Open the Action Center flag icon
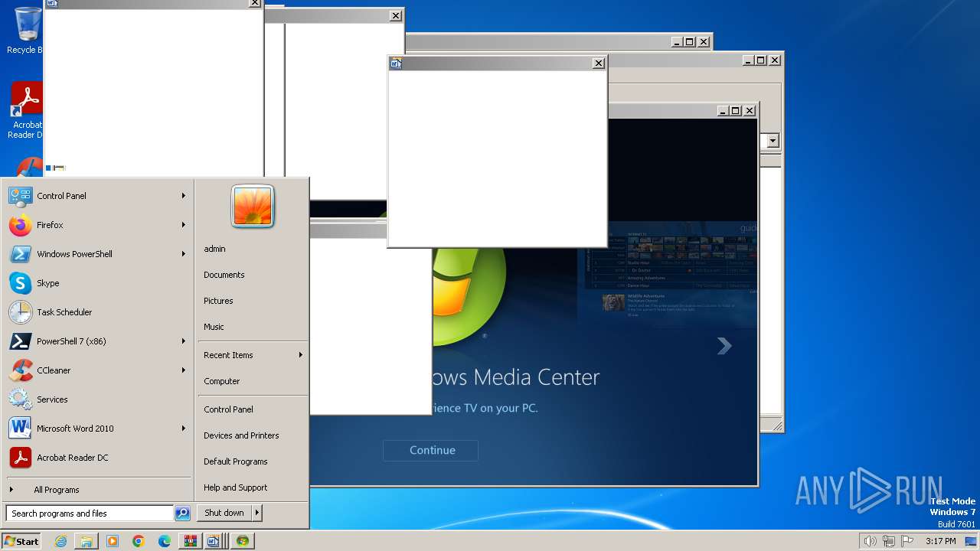This screenshot has width=980, height=551. tap(907, 541)
